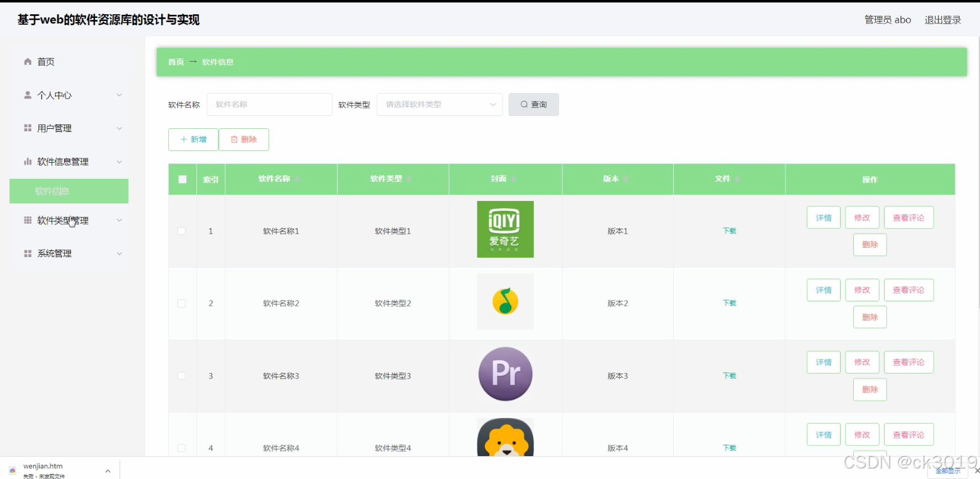Click the table icon next to 软件类型管理
Image resolution: width=980 pixels, height=479 pixels.
click(28, 220)
